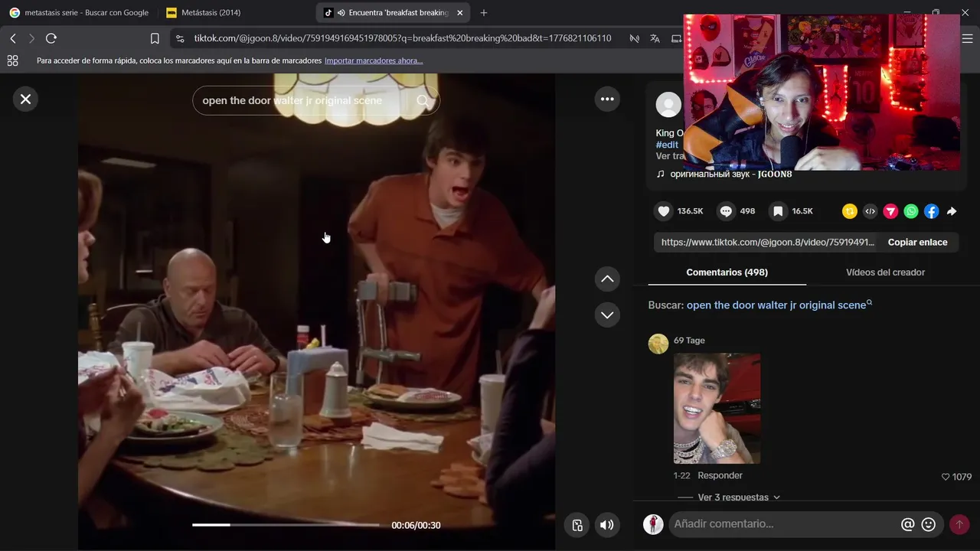Screen dimensions: 980x551
Task: Switch to the 'Vídeos del creador' tab
Action: point(885,272)
